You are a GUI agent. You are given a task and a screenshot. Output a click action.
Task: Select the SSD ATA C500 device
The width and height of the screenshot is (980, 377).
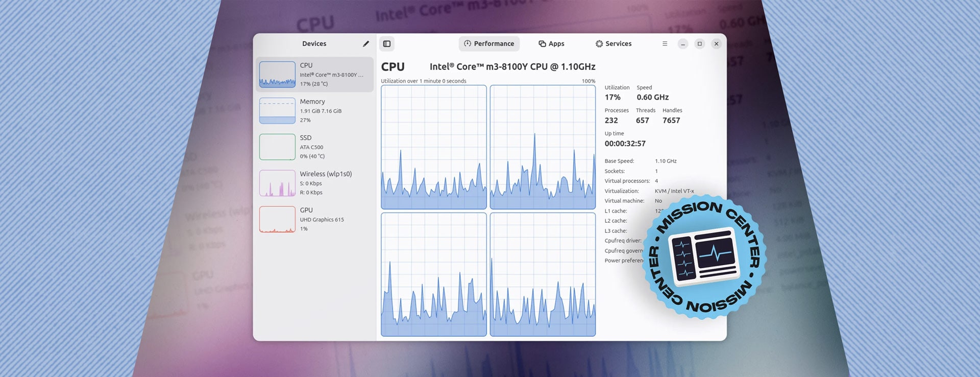pyautogui.click(x=314, y=147)
